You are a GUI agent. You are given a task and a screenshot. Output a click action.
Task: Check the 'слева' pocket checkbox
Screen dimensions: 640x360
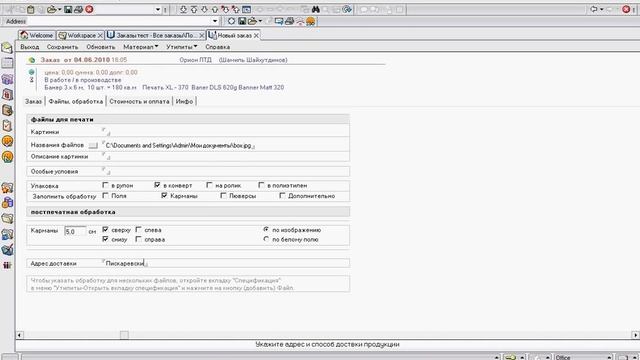point(138,229)
